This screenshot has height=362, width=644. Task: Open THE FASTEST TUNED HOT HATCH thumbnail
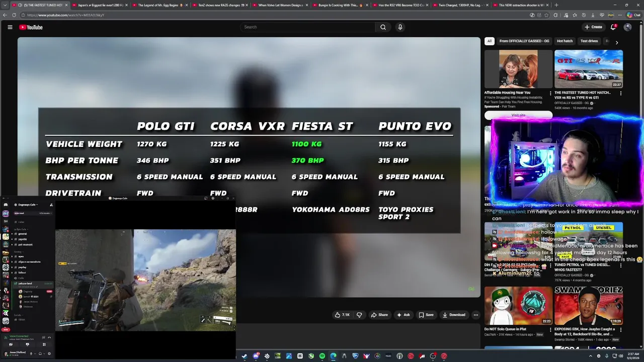coord(589,69)
